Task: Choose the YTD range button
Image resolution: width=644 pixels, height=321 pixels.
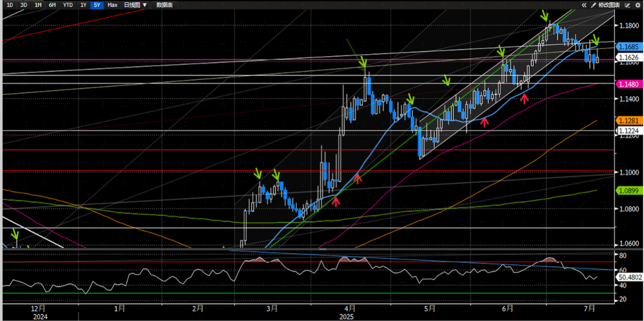Action: (68, 5)
